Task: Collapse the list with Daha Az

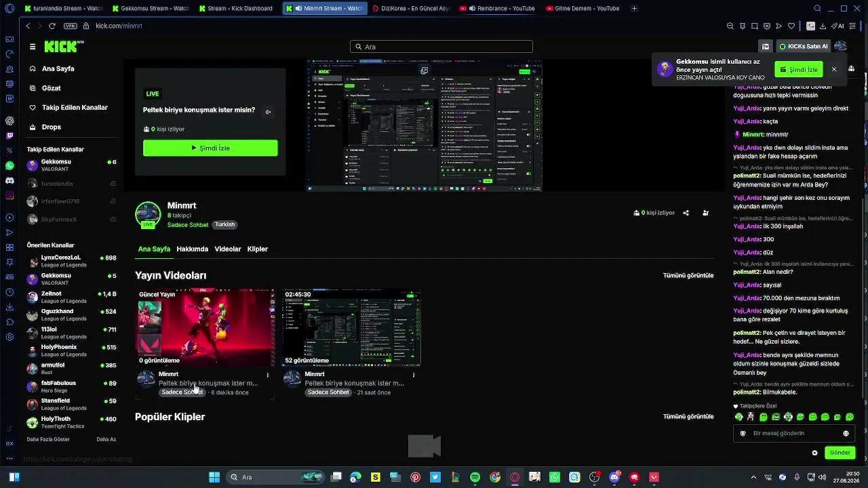Action: (106, 439)
